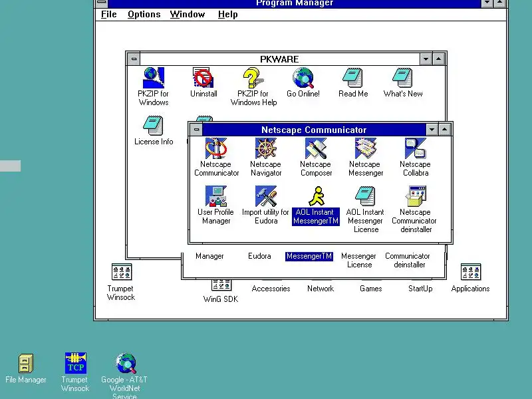The width and height of the screenshot is (532, 399).
Task: Select Import utility for Eudora icon
Action: [x=265, y=196]
